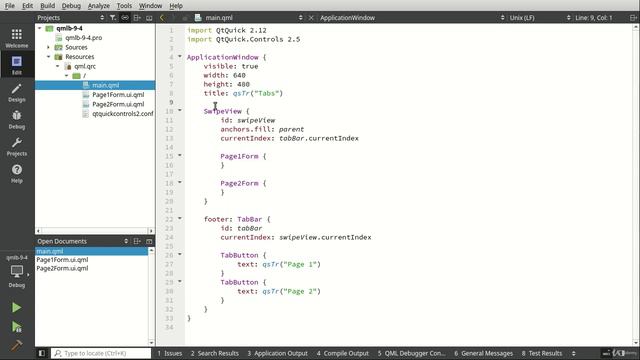Image resolution: width=640 pixels, height=360 pixels.
Task: Filter the Projects tree
Action: [x=113, y=18]
